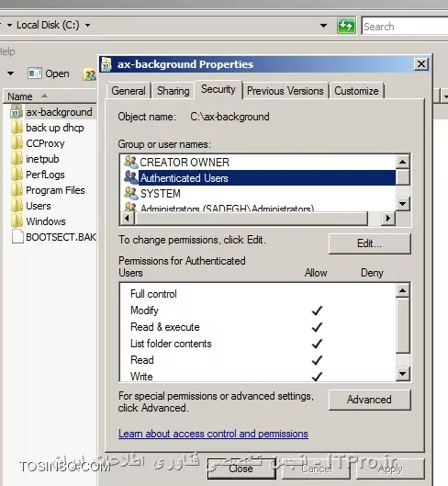Click the permissions list scroll down arrow
Viewport: 448px width, 486px height.
pos(402,374)
